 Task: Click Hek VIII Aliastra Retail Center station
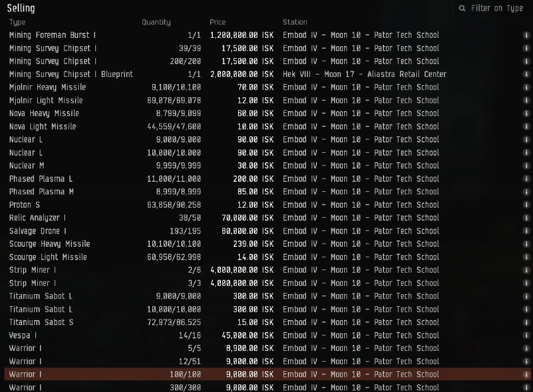tap(364, 74)
